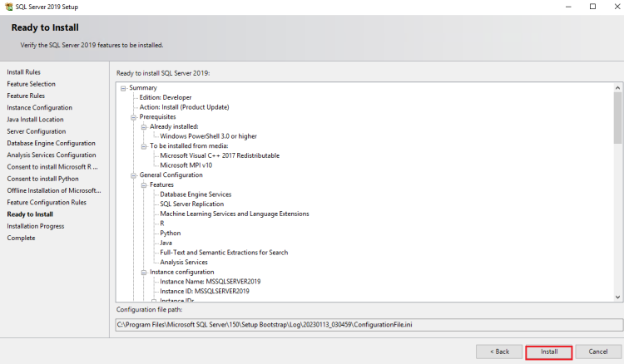The image size is (624, 364).
Task: Click the Install button
Action: (x=549, y=352)
